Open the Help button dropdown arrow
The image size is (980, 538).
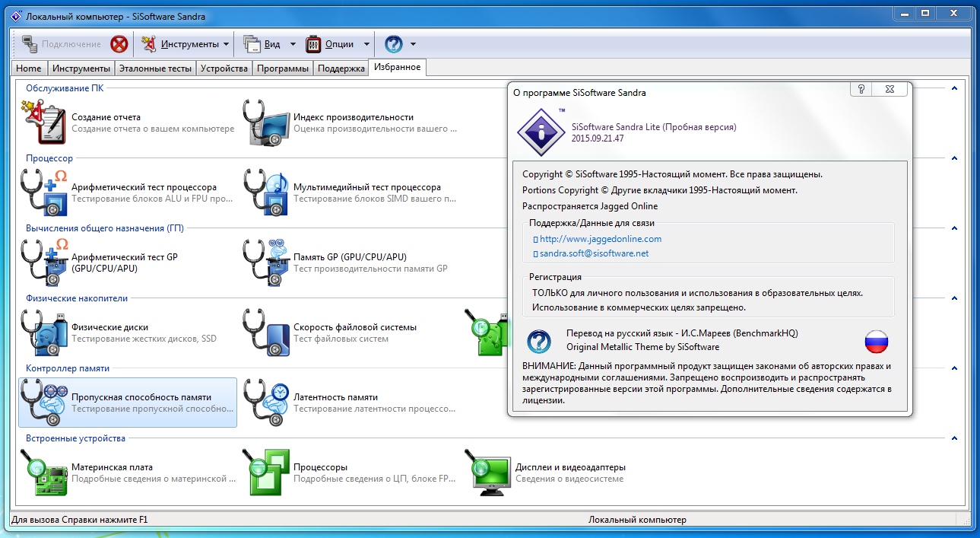pyautogui.click(x=413, y=44)
